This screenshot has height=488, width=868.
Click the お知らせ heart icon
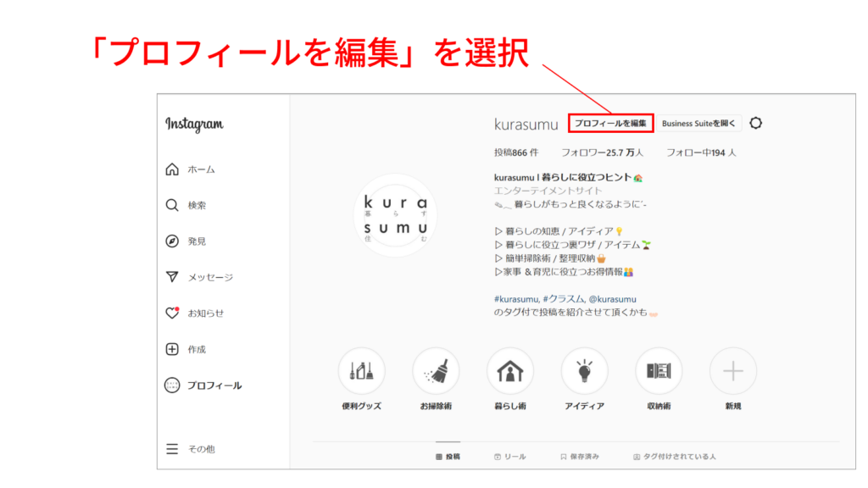click(x=172, y=313)
